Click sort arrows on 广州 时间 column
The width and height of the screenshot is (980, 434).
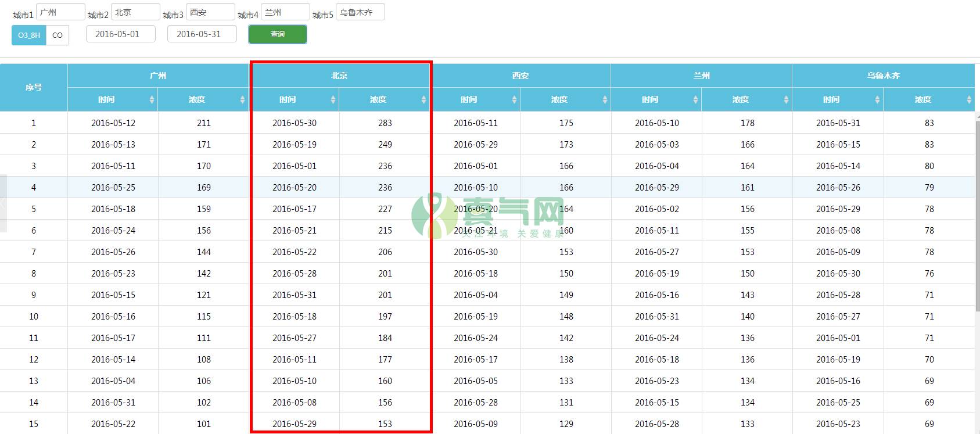152,100
